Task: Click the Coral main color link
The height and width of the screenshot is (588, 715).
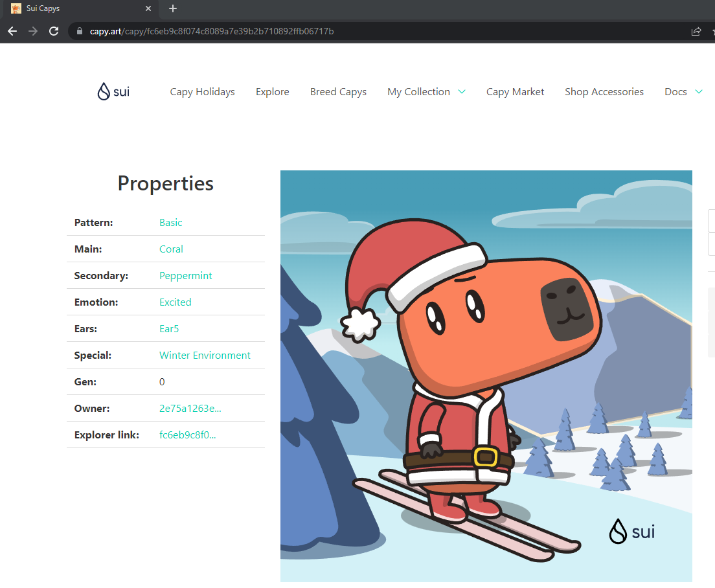Action: [x=171, y=249]
